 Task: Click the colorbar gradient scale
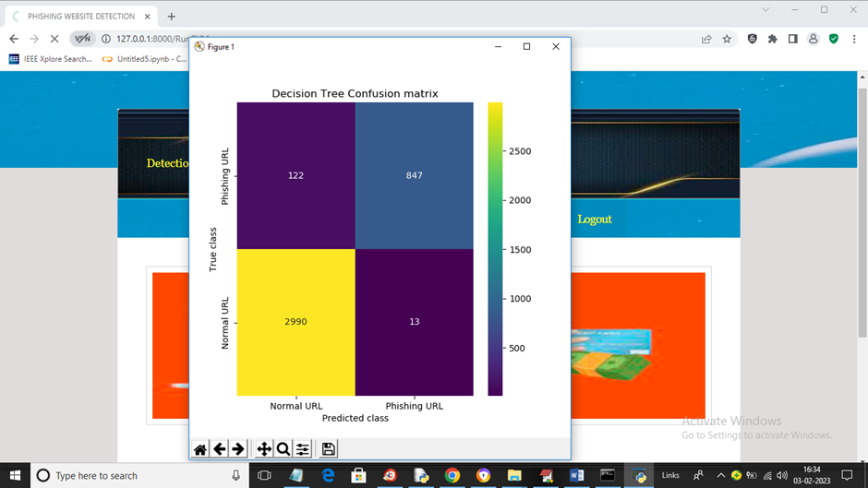tap(495, 249)
